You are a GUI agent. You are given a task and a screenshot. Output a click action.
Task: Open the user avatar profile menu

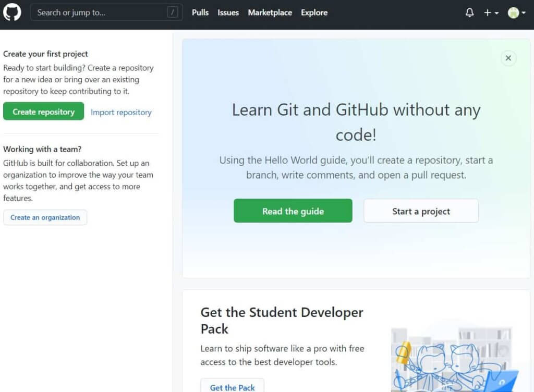point(516,13)
